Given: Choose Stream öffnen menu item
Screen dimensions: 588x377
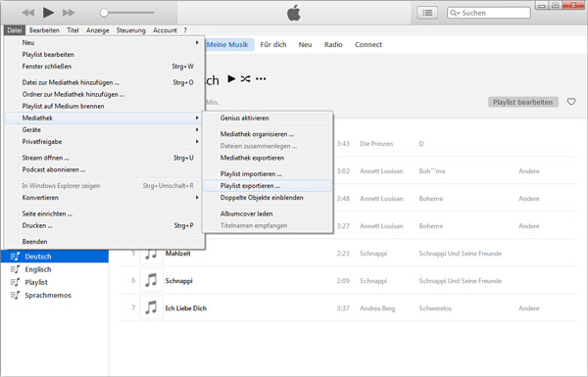Looking at the screenshot, I should tap(104, 158).
